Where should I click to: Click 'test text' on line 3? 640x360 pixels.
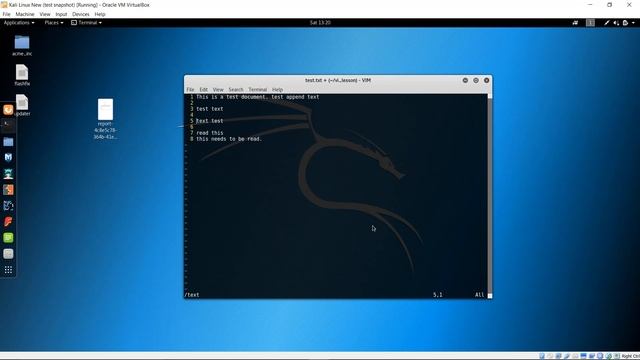[210, 109]
